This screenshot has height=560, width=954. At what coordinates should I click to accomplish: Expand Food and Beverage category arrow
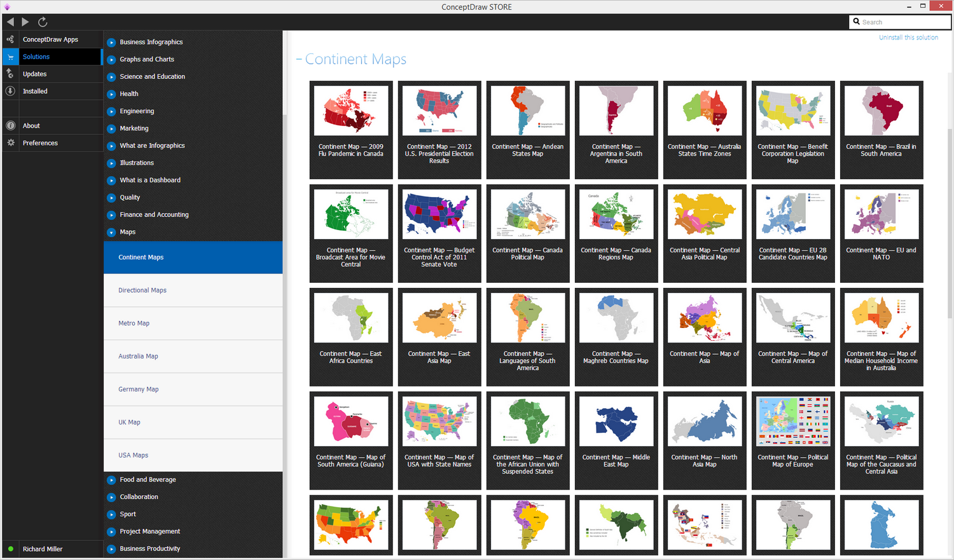pos(111,480)
